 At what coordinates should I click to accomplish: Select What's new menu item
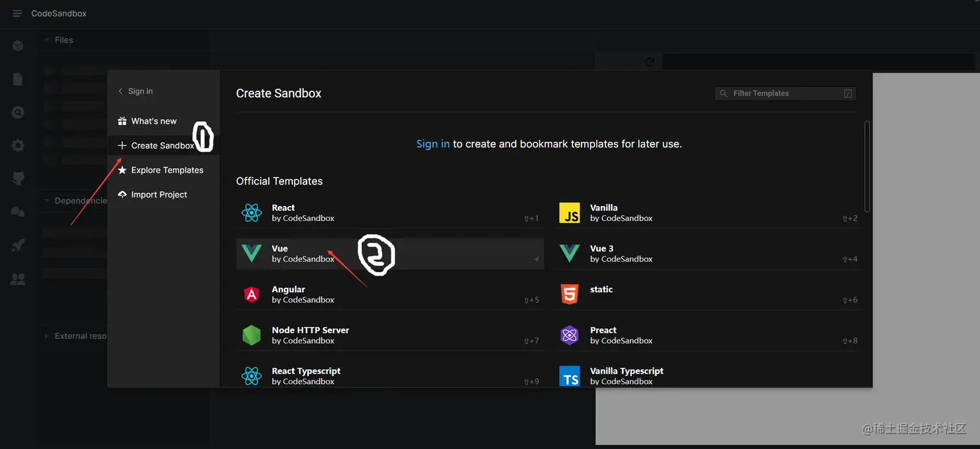(x=154, y=121)
